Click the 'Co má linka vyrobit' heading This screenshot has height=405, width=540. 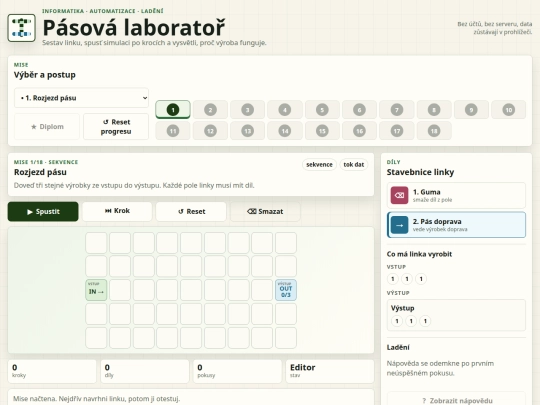click(x=419, y=254)
